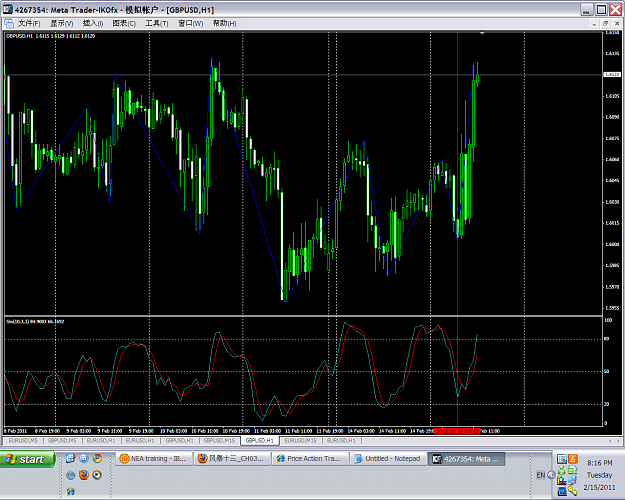Click the 1.6000 price label on the axis
The width and height of the screenshot is (625, 500).
[612, 244]
